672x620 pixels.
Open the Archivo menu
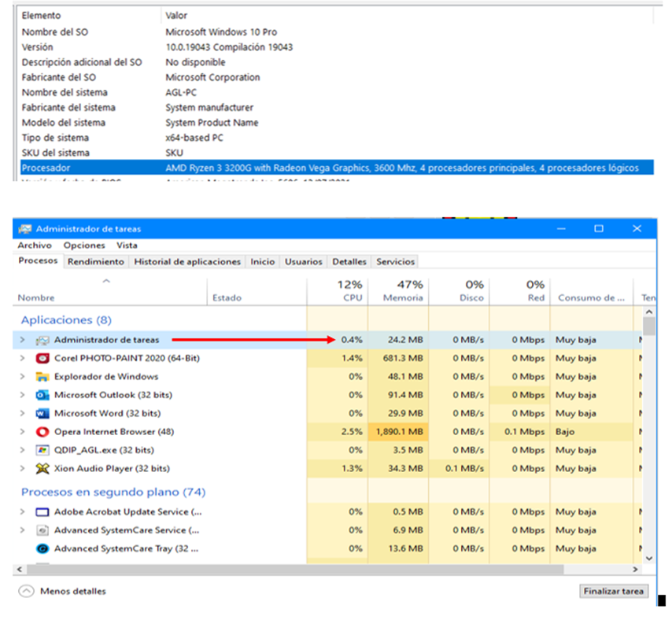pos(35,245)
